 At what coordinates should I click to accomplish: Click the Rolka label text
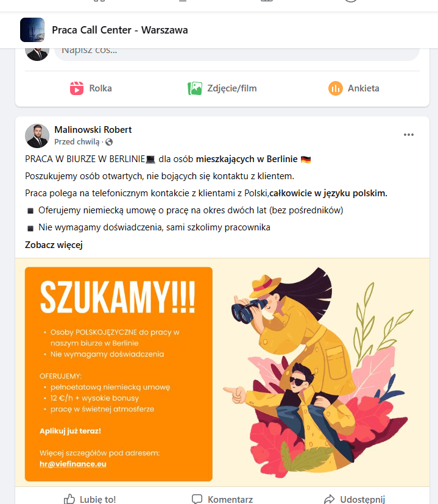click(101, 88)
